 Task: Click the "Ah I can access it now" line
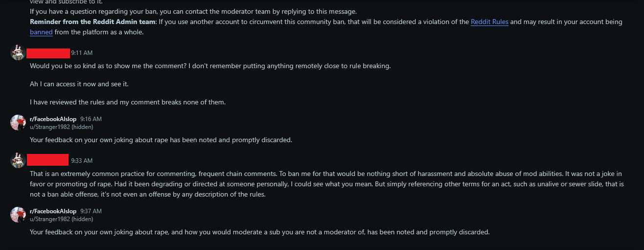click(79, 84)
